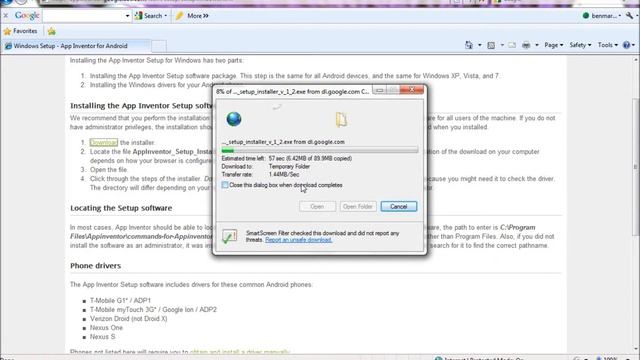Click 'T-Mobile myTouch 3G* / Google Ion / ADP2' item

[153, 310]
